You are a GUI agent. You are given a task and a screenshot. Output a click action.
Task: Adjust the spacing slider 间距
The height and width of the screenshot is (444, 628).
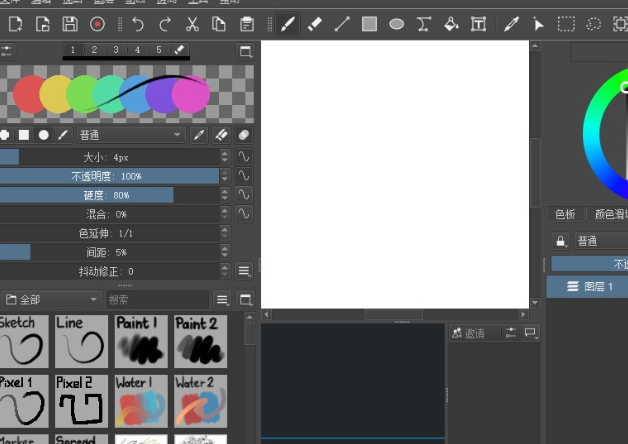pos(109,252)
